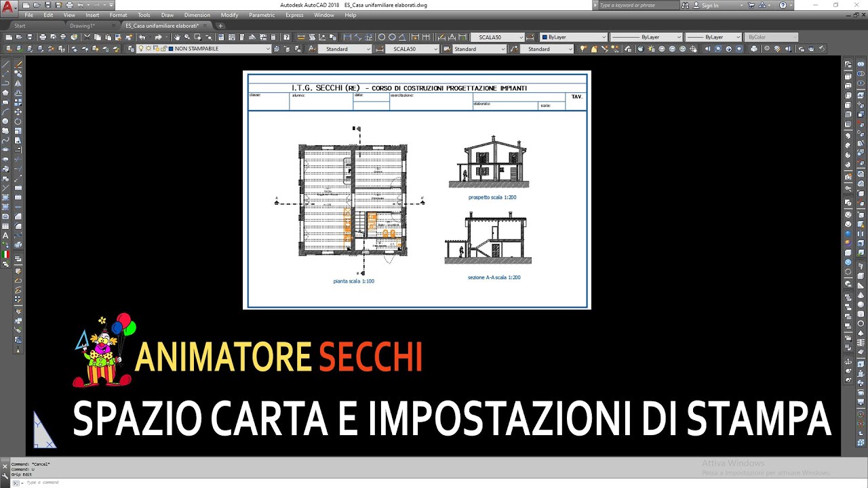Select the Mirror modify tool
The height and width of the screenshot is (488, 868).
pos(18,83)
